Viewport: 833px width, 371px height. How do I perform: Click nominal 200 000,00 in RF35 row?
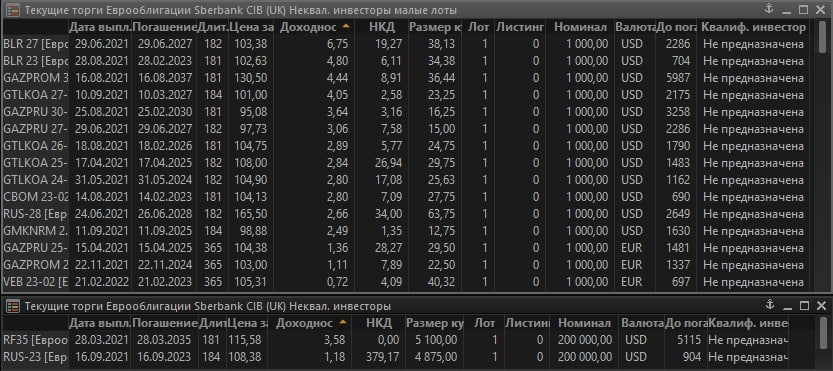click(585, 340)
